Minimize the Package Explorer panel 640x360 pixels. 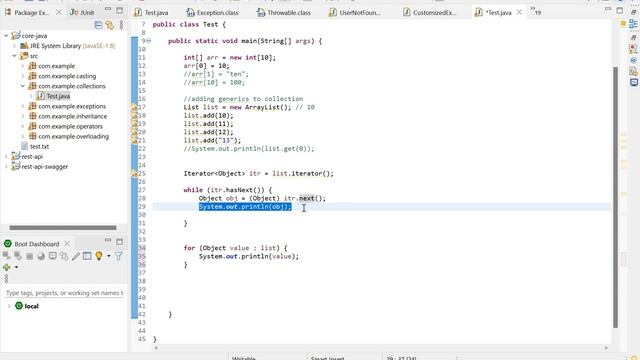click(108, 9)
